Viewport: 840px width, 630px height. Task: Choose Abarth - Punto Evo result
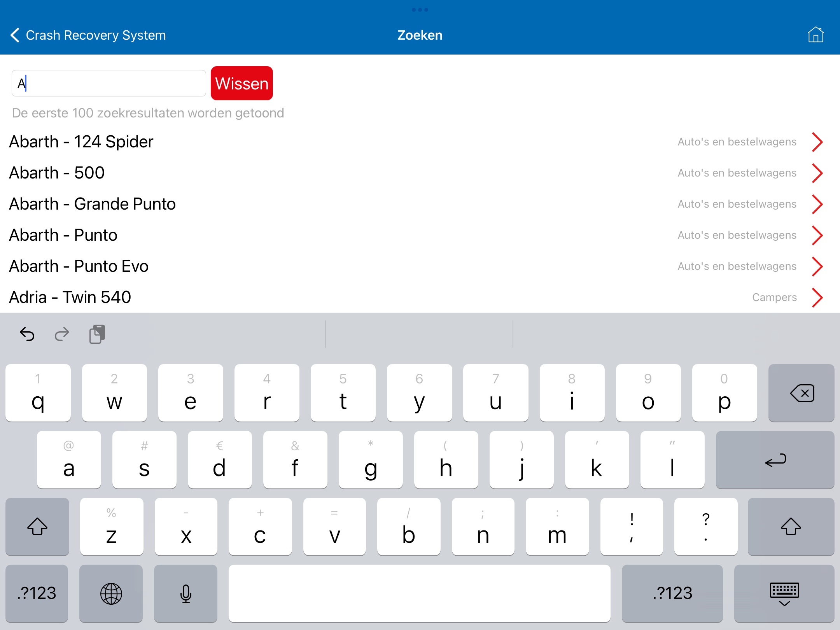tap(420, 266)
